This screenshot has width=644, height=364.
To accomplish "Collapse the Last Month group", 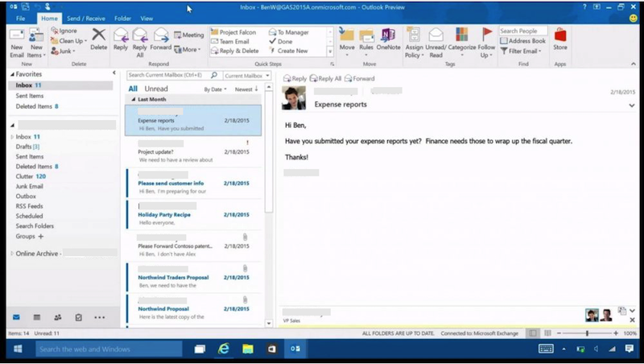I will pyautogui.click(x=133, y=99).
